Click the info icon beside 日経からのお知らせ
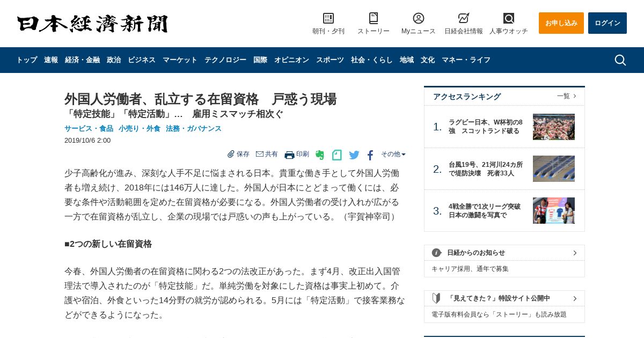644x338 pixels. click(x=436, y=253)
